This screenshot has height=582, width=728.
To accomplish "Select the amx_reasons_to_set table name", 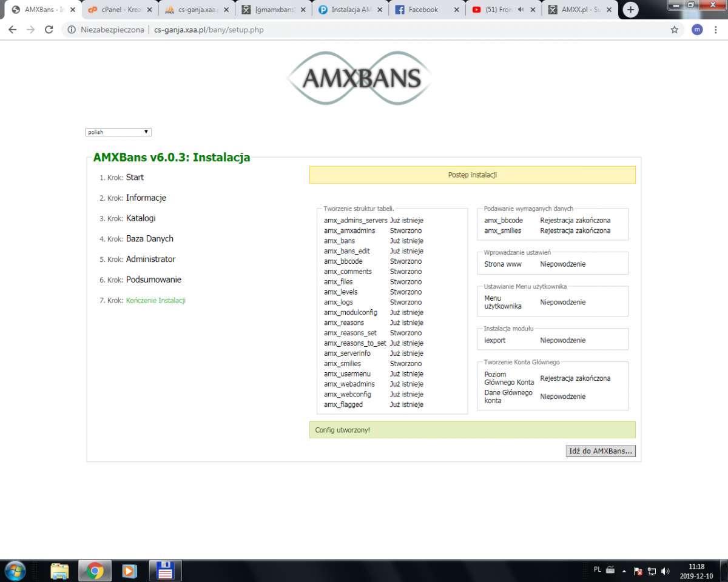I will (x=355, y=343).
